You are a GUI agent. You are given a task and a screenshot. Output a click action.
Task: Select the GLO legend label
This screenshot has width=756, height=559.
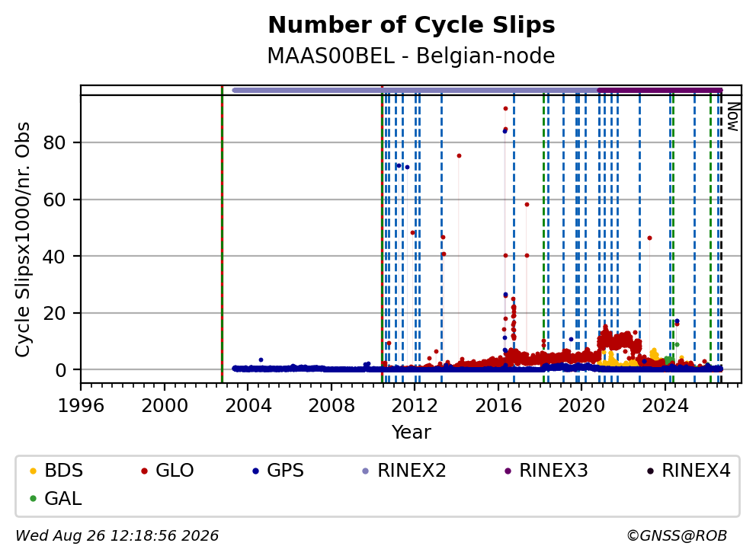pos(175,471)
